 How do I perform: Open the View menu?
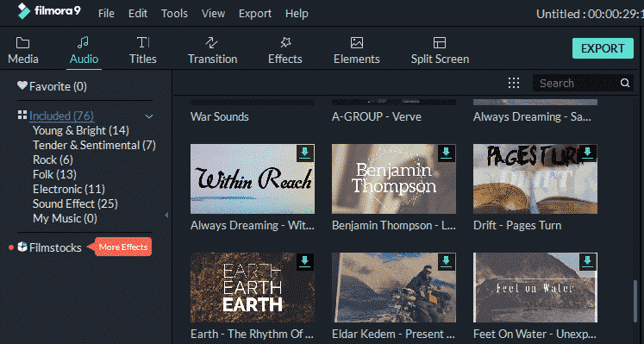point(213,14)
